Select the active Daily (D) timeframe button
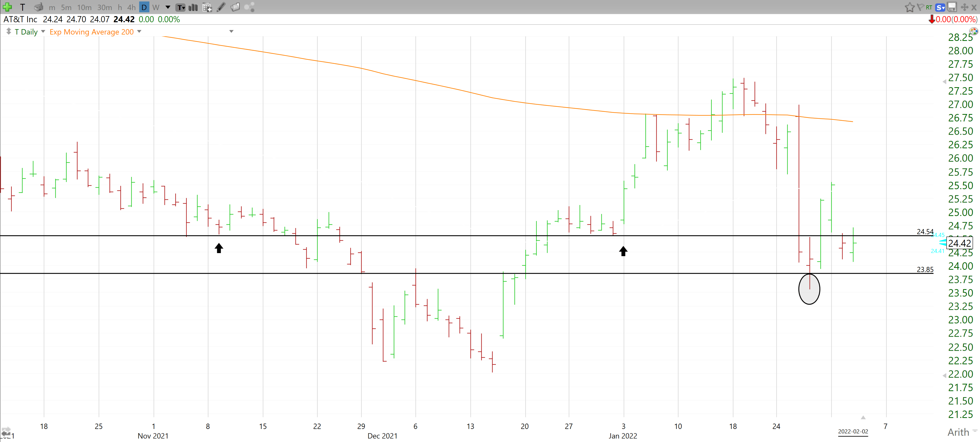This screenshot has width=980, height=442. coord(144,7)
